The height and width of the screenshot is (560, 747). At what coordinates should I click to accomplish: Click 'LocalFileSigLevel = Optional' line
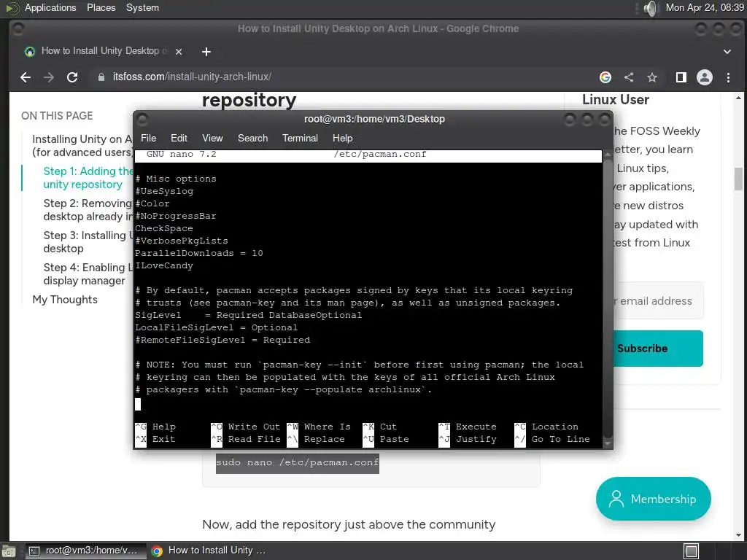(x=216, y=327)
